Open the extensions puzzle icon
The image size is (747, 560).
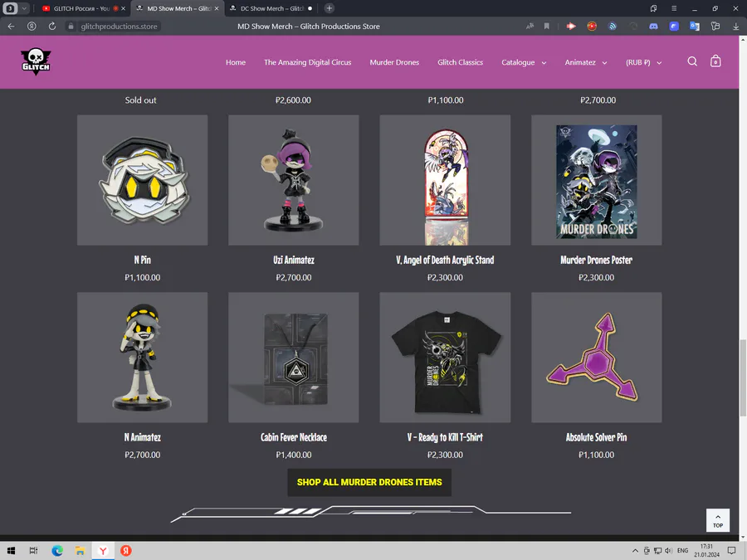point(715,27)
